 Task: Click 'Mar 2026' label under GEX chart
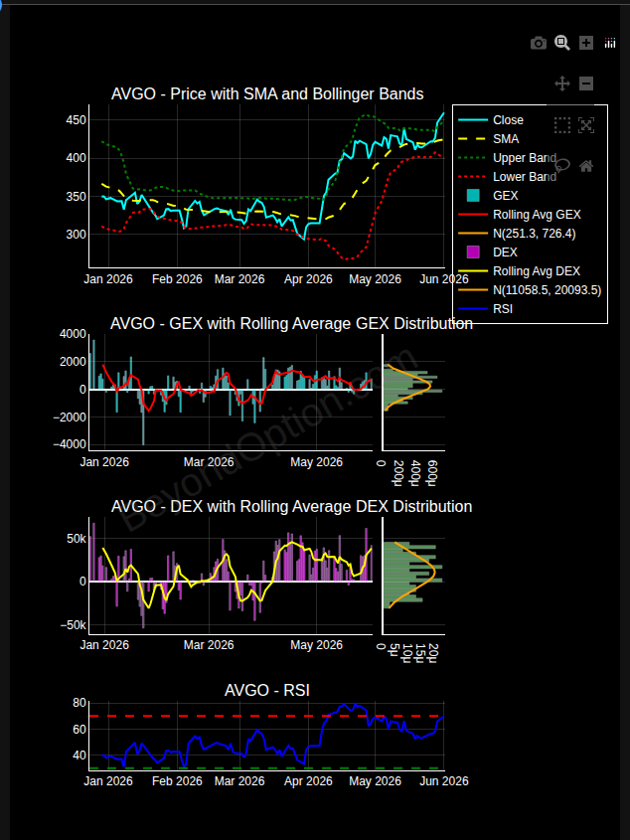tap(209, 462)
